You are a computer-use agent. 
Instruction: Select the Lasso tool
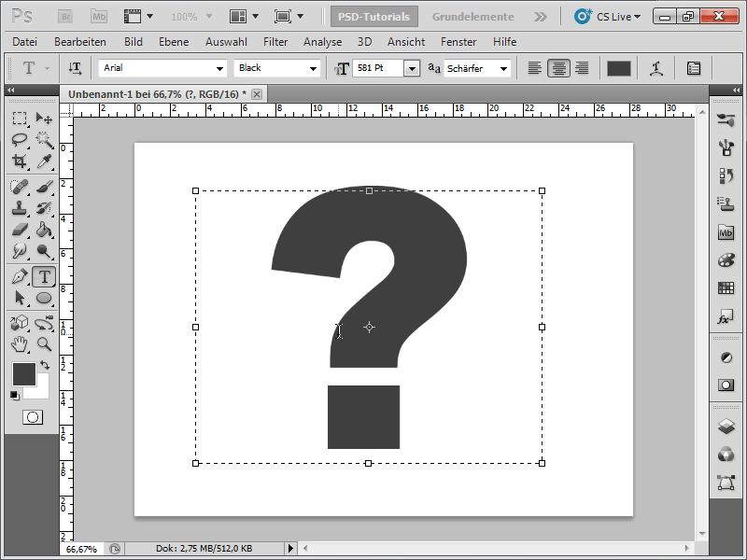coord(20,139)
